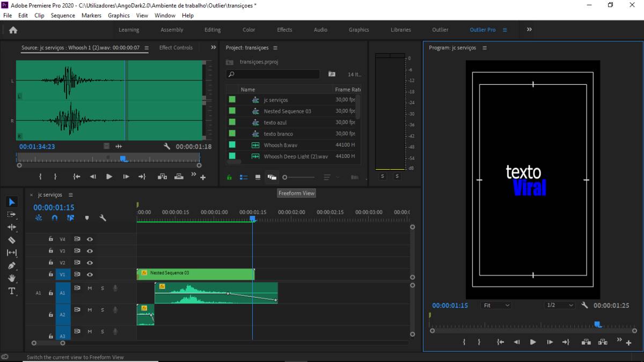Open the Program monitor panel menu
Image resolution: width=644 pixels, height=362 pixels.
[484, 48]
